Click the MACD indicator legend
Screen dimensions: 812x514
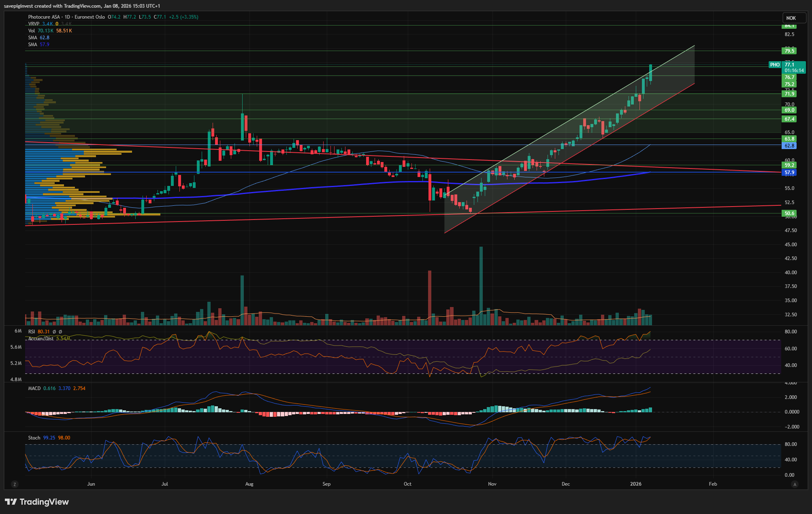(x=34, y=388)
